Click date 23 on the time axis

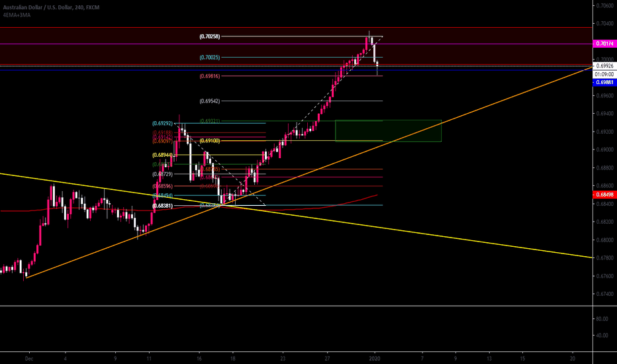283,359
